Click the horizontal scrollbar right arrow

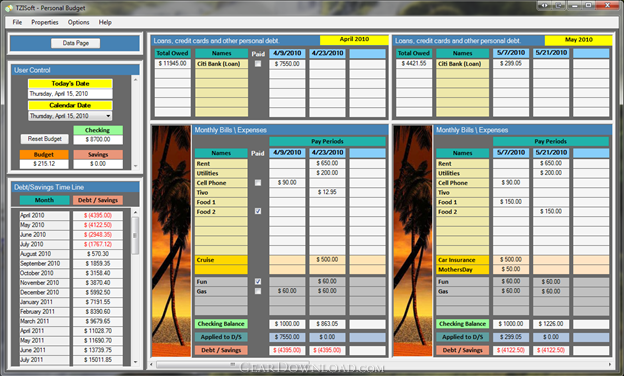[609, 364]
